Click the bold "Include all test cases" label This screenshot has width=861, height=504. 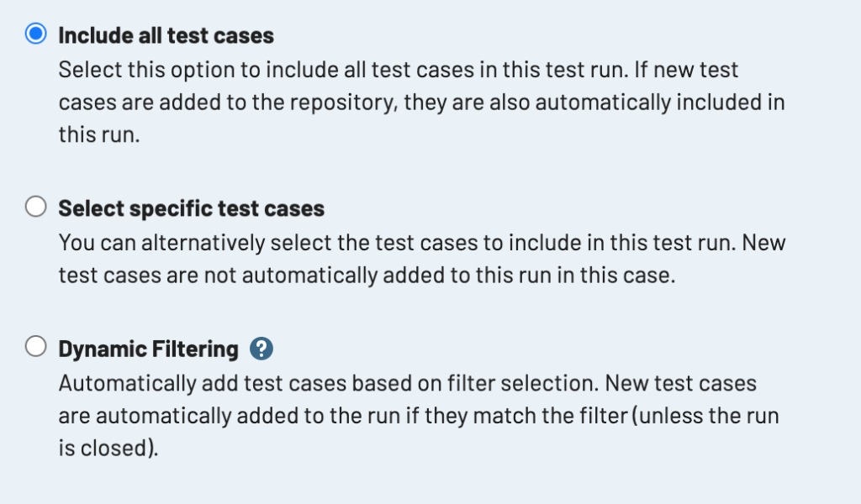[166, 36]
